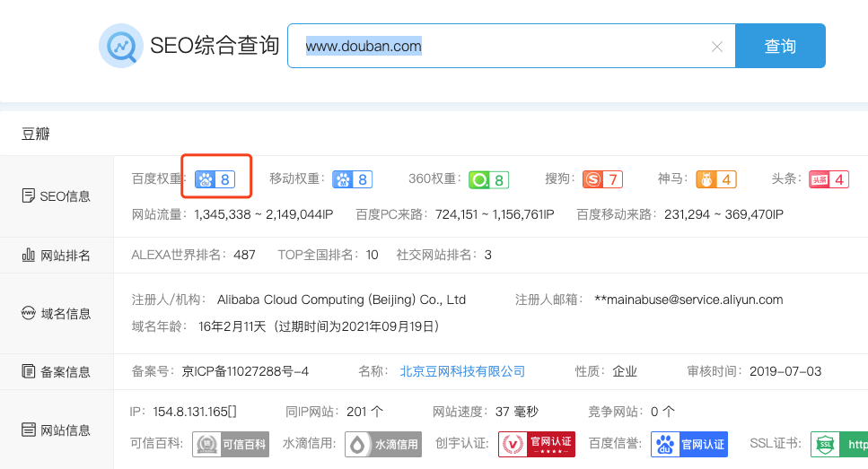Open the 创宇认证 官网认证 badge

pyautogui.click(x=537, y=444)
